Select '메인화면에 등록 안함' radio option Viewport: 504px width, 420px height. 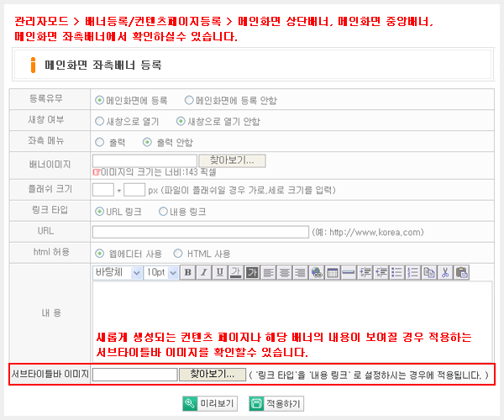[188, 99]
